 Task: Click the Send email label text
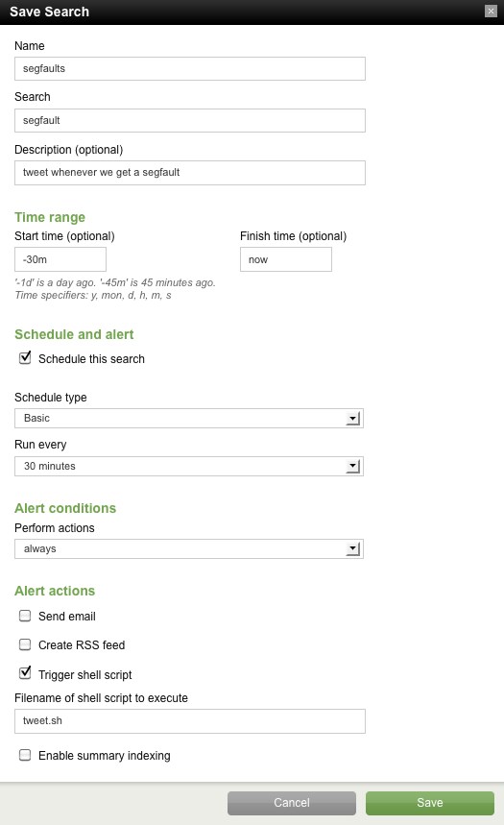coord(67,617)
